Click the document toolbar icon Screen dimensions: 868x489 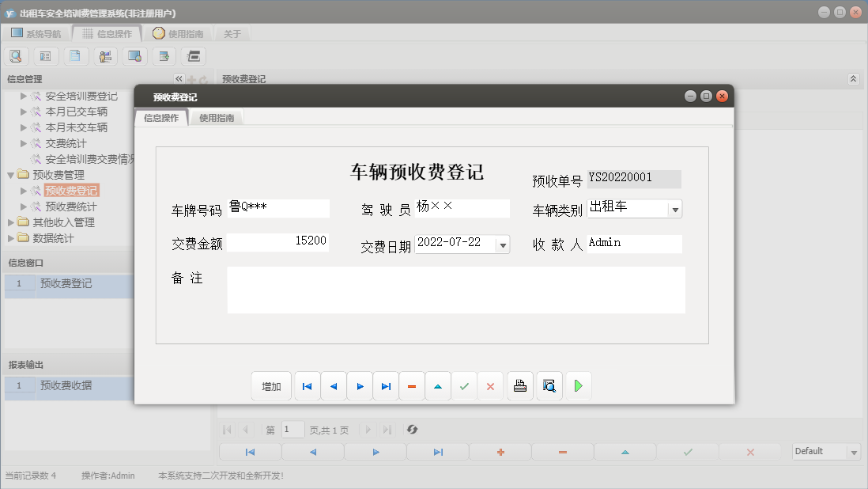pyautogui.click(x=74, y=55)
